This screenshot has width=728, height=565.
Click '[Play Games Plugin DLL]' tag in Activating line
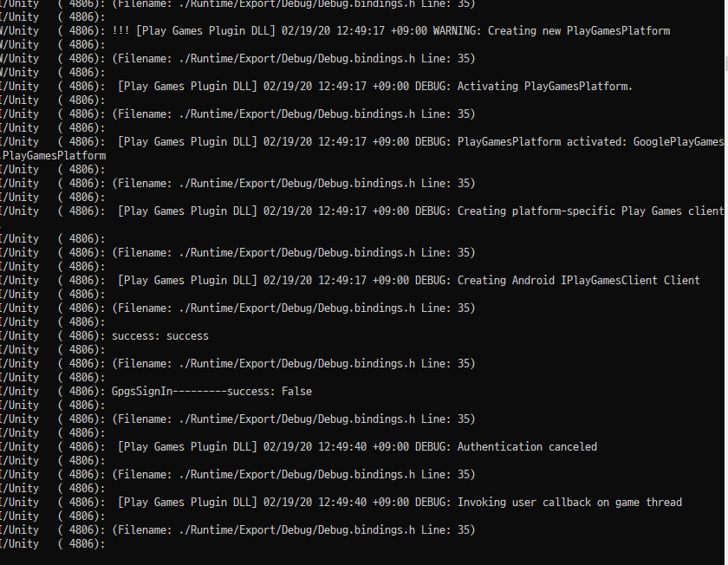(187, 87)
